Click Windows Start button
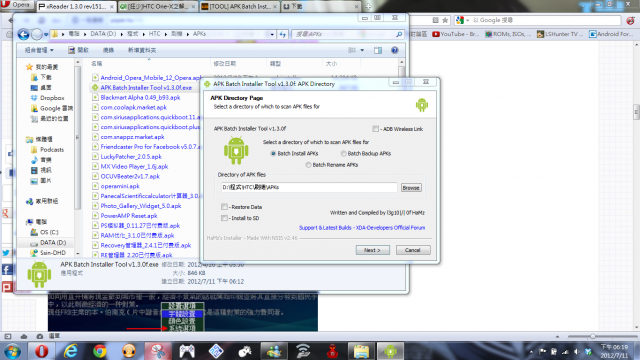 coord(12,351)
